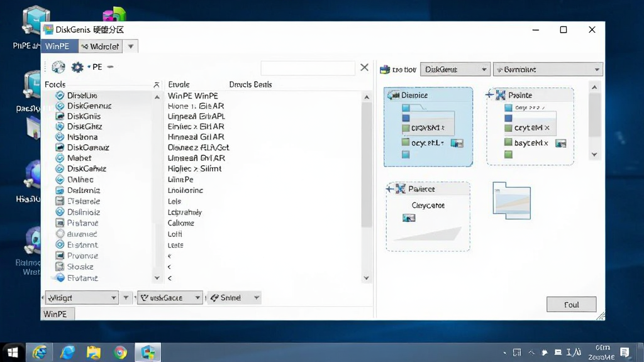Image resolution: width=644 pixels, height=362 pixels.
Task: Click the 'Caltome' entry
Action: [180, 223]
